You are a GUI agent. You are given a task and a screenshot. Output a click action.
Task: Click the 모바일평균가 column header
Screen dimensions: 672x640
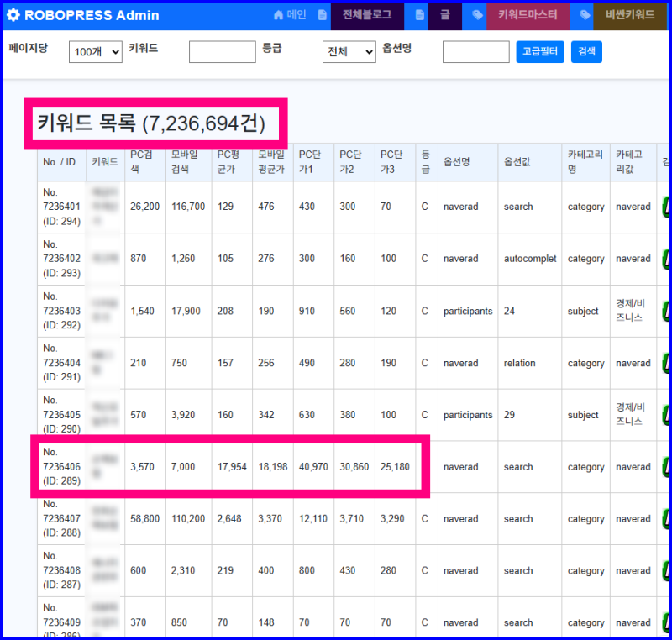[x=273, y=162]
